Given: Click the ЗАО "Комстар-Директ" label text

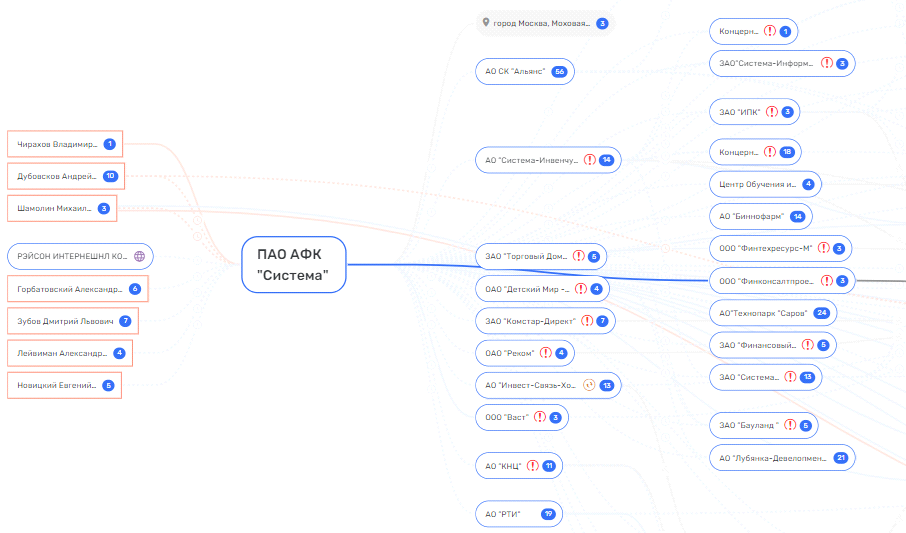Looking at the screenshot, I should point(530,321).
